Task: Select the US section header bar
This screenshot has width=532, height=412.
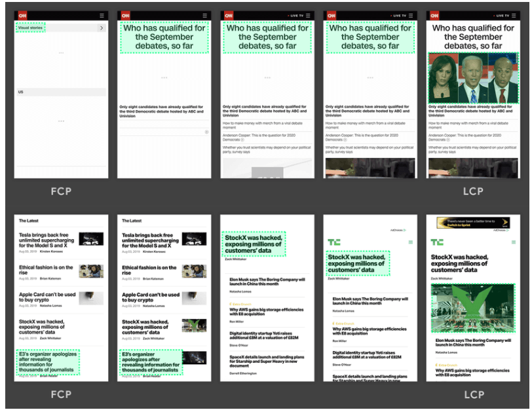Action: click(60, 92)
